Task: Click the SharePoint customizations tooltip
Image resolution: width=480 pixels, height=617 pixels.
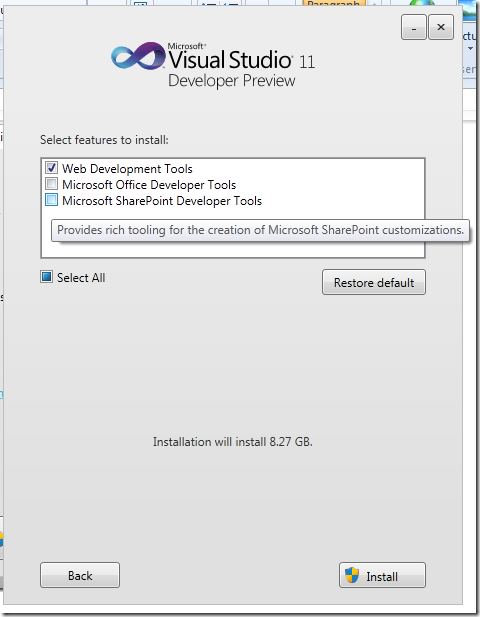Action: (x=260, y=230)
